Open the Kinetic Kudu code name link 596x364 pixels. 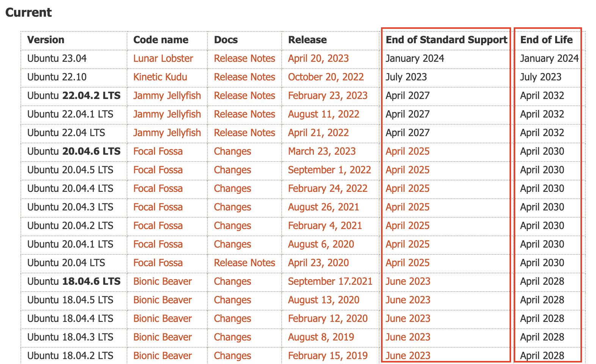160,77
